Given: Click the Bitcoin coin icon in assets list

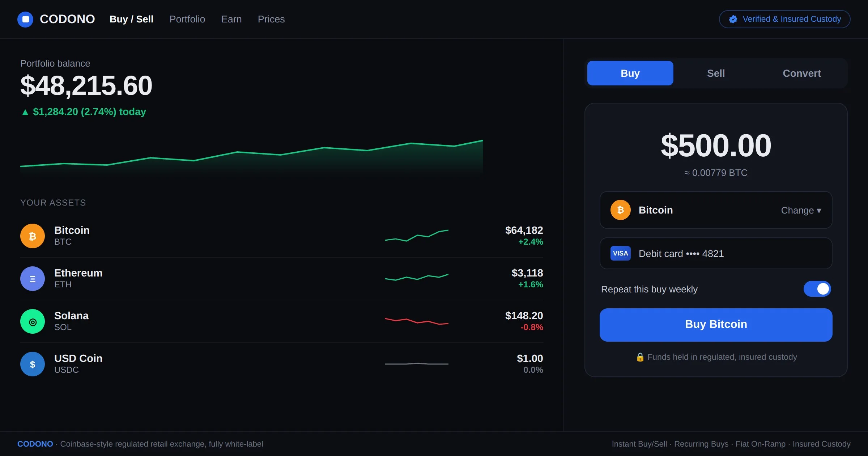Looking at the screenshot, I should [x=33, y=236].
